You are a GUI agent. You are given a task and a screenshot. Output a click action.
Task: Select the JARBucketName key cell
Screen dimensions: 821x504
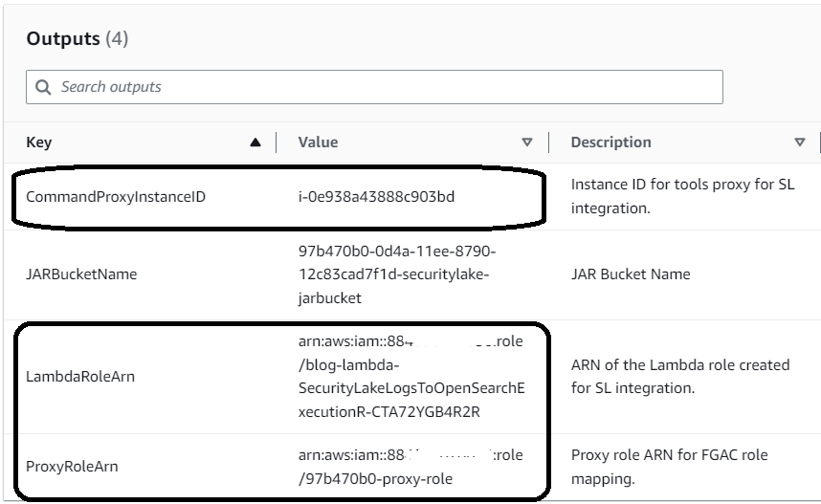[x=81, y=274]
